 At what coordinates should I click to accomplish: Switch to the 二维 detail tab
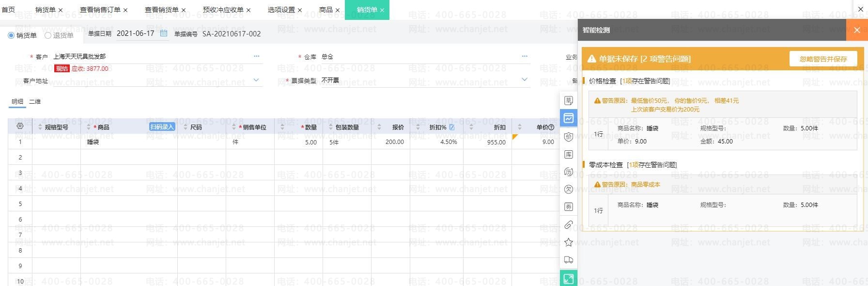click(35, 102)
